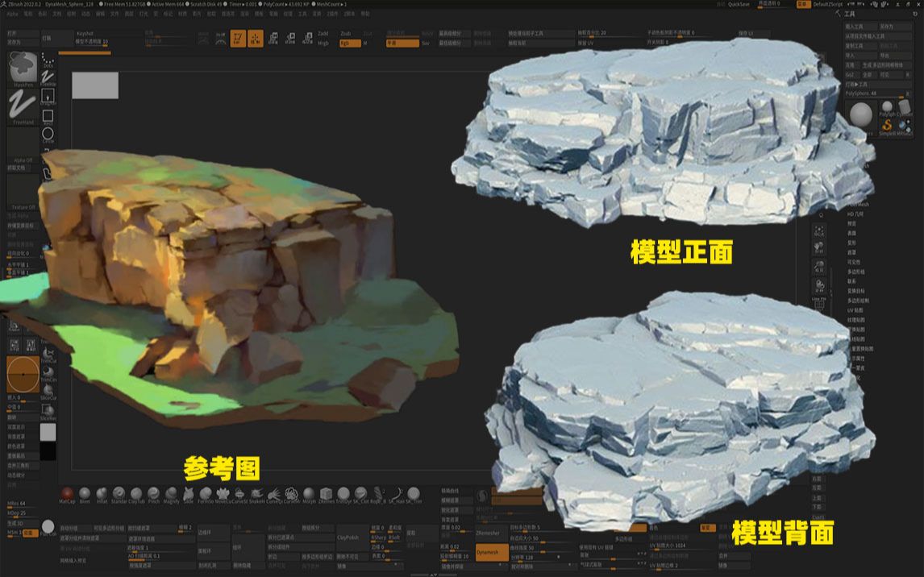Select the Rope_B brush
The image size is (924, 577).
pyautogui.click(x=378, y=493)
